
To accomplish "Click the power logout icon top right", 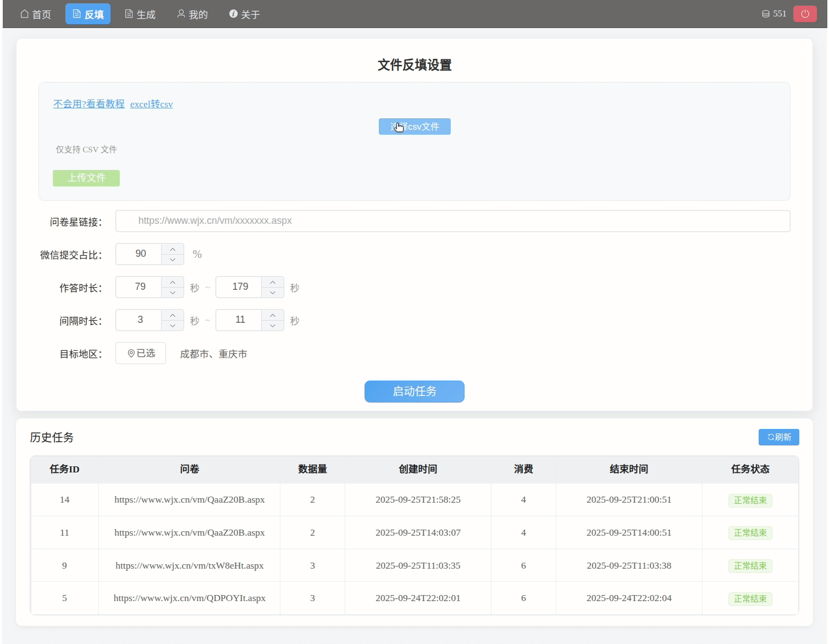I will 804,13.
